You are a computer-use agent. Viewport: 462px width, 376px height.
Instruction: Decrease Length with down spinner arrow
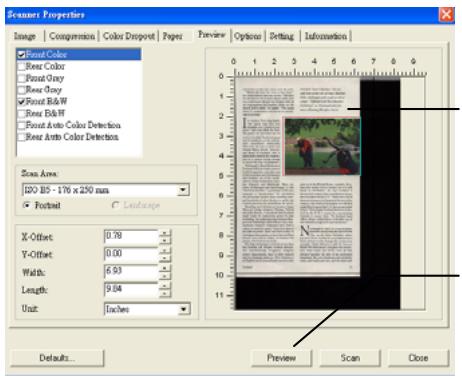165,293
